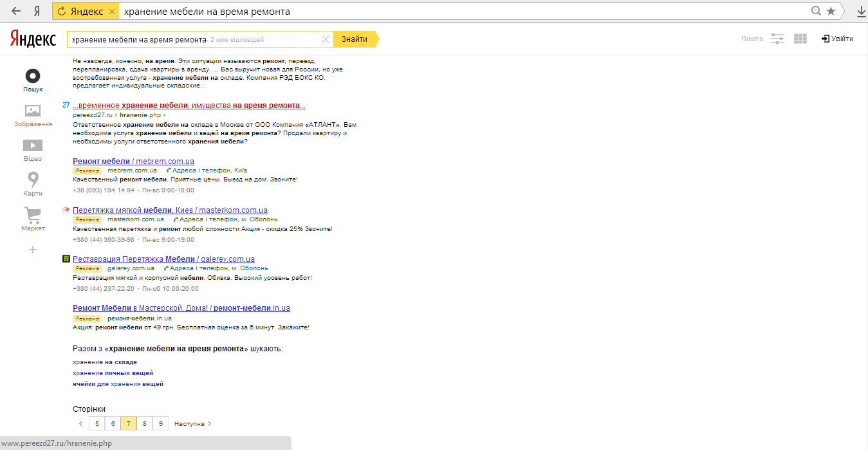Close the Яндекс tab with its X
The image size is (868, 451).
click(112, 12)
